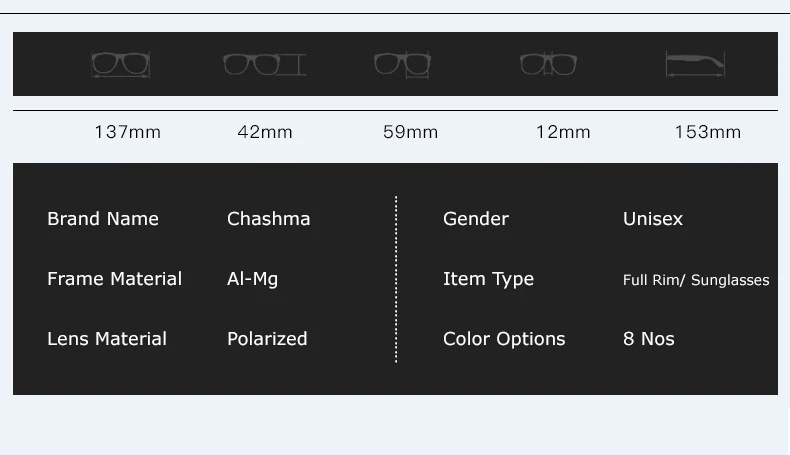Select the Unisex gender value
Screen dimensions: 790x455
pyautogui.click(x=653, y=219)
